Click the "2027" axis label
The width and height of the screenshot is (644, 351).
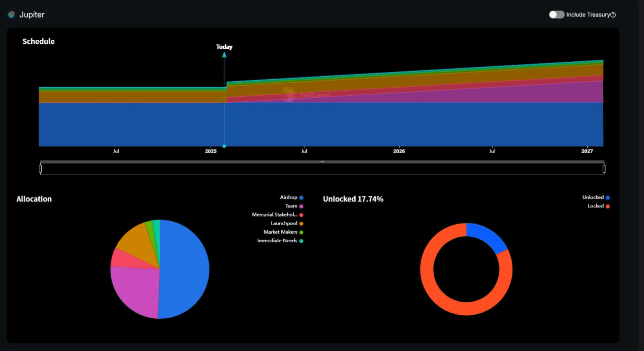pos(587,151)
